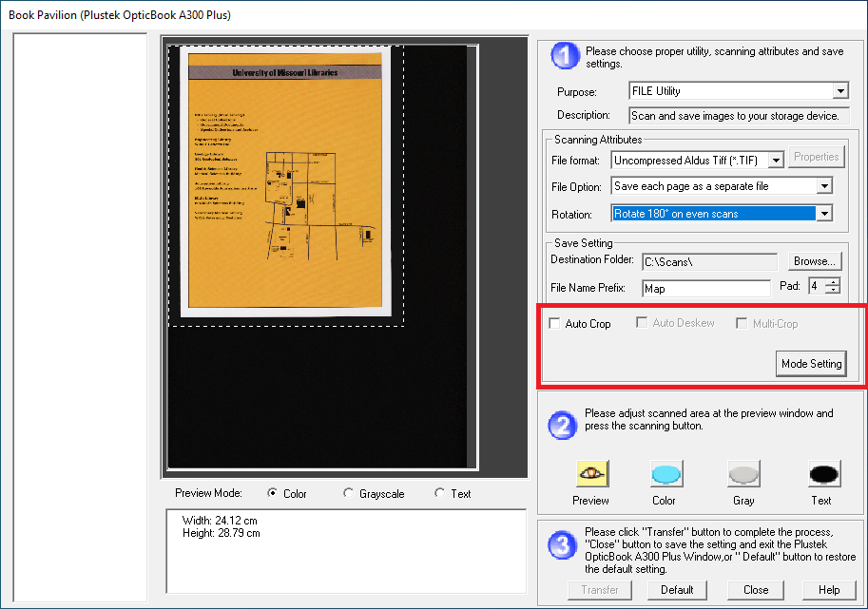
Task: Expand the File format dropdown
Action: point(775,161)
